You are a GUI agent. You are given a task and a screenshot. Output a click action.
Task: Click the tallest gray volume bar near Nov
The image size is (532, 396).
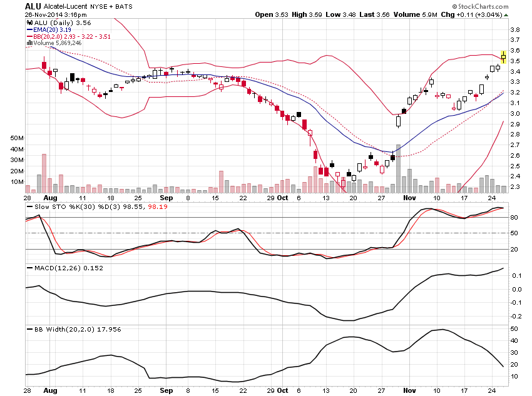398,168
